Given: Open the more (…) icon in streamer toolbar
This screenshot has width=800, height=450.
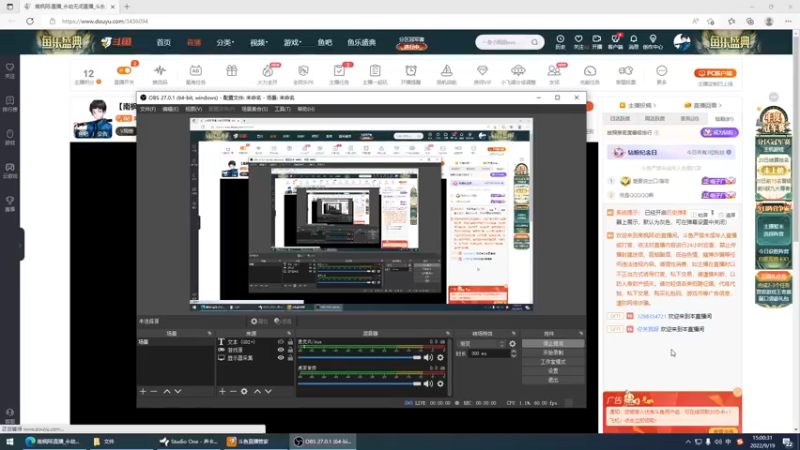Looking at the screenshot, I should (662, 73).
